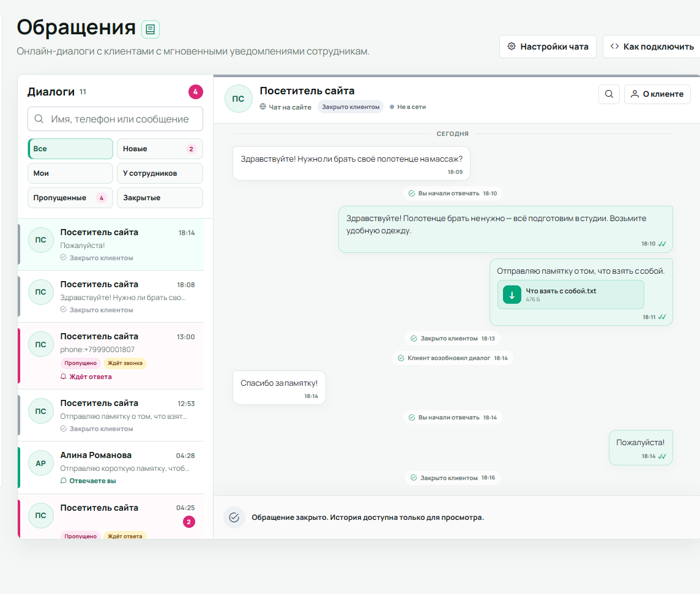Click the bell icon beside "Ждёт ответа"
This screenshot has width=700, height=594.
click(64, 377)
